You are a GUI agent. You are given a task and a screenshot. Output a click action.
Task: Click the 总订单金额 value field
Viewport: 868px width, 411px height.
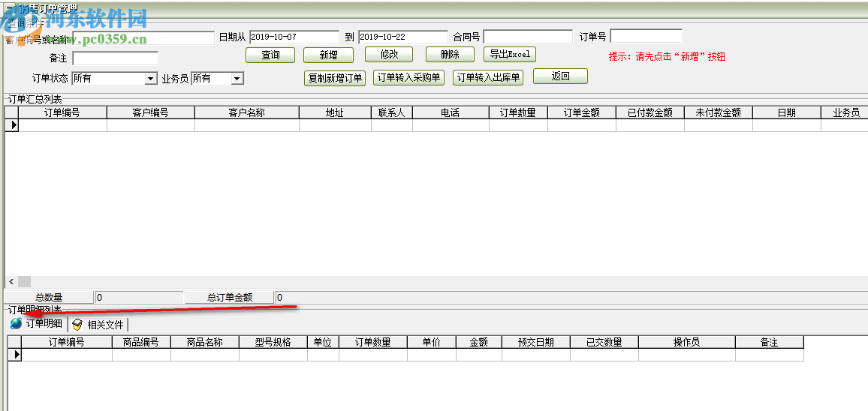(571, 298)
